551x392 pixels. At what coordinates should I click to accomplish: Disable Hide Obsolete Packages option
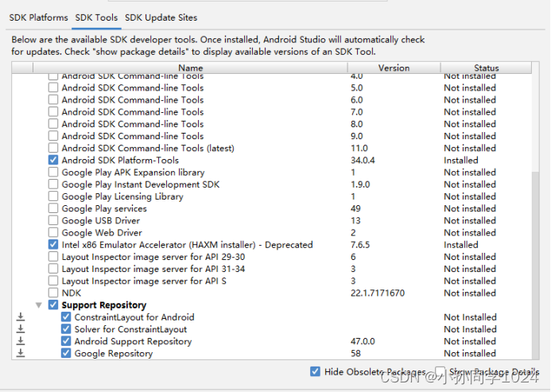point(315,371)
